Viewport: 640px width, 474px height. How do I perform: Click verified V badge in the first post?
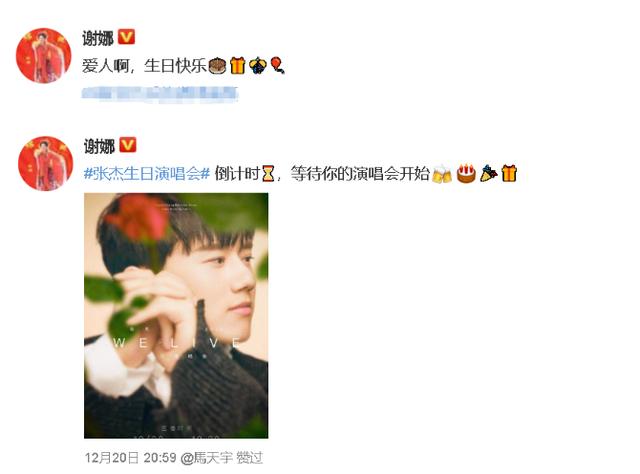click(x=126, y=37)
